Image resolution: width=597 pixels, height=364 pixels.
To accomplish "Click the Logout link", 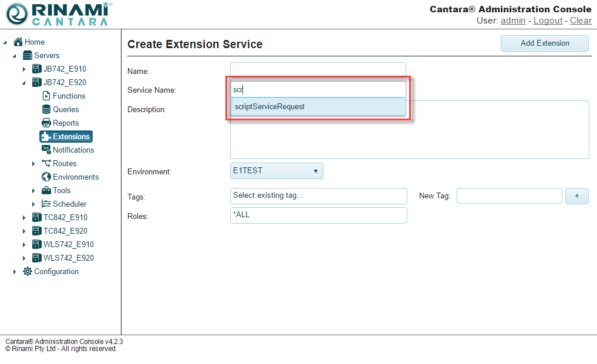I will [x=548, y=21].
